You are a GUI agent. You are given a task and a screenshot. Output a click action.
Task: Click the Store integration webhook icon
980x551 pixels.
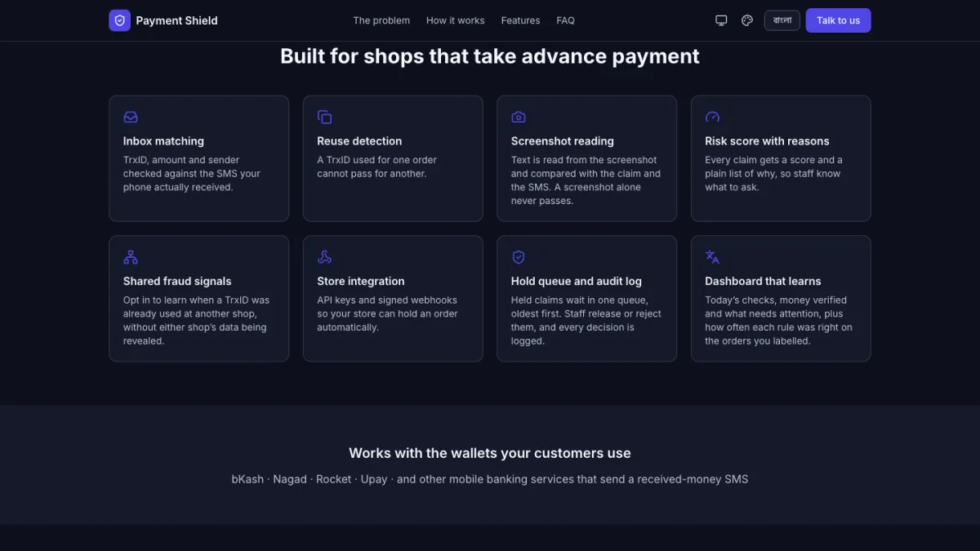pyautogui.click(x=324, y=257)
